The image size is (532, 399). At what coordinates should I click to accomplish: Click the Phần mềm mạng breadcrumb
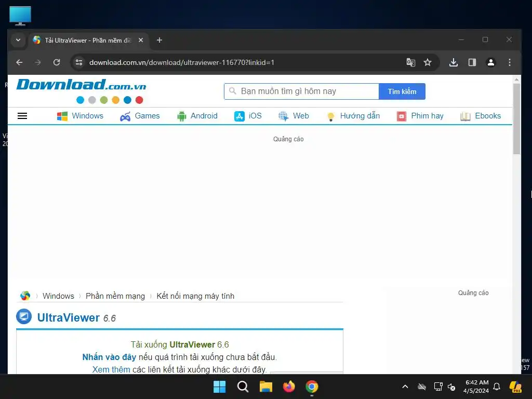[115, 296]
